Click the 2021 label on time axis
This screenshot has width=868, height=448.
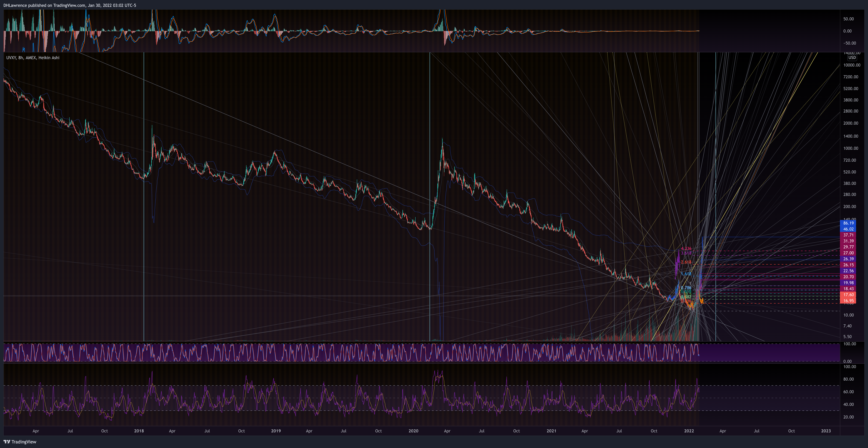click(551, 431)
